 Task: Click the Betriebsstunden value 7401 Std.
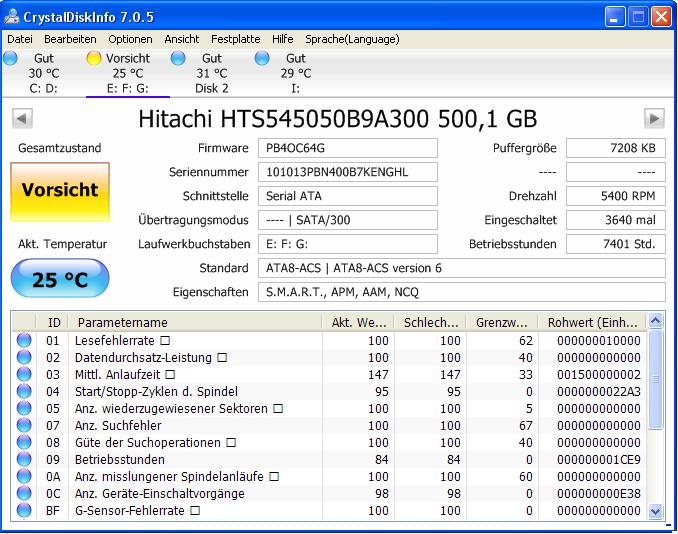616,244
